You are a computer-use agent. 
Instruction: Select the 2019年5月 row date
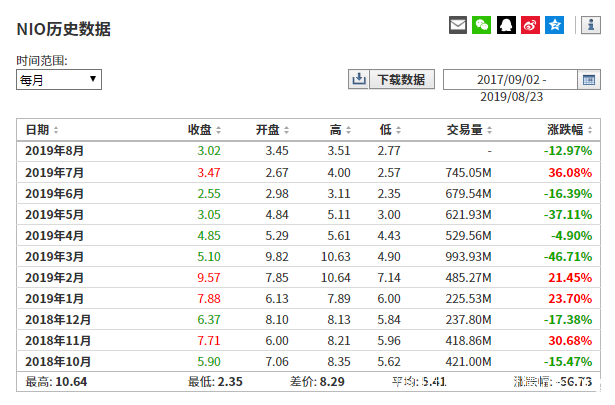(x=55, y=215)
